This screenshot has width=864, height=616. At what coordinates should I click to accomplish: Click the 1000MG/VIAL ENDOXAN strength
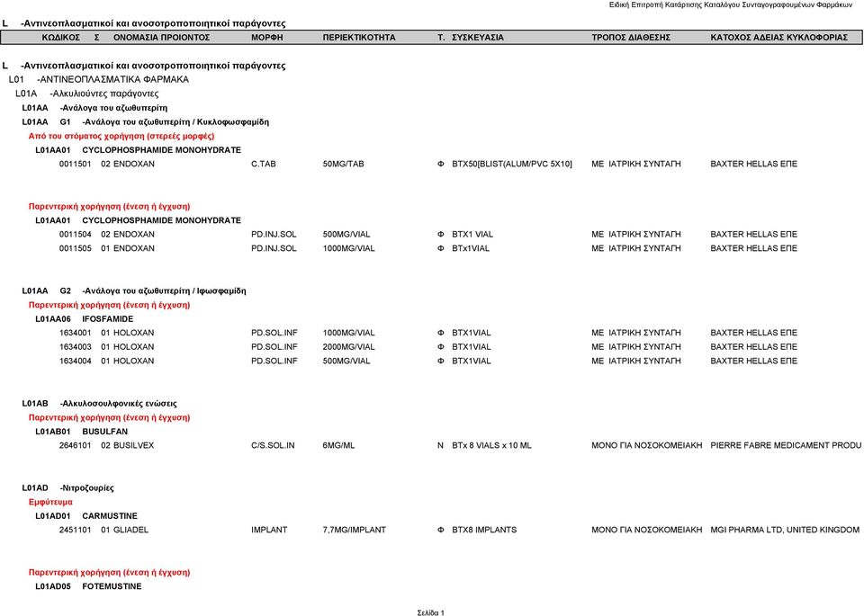click(x=349, y=248)
